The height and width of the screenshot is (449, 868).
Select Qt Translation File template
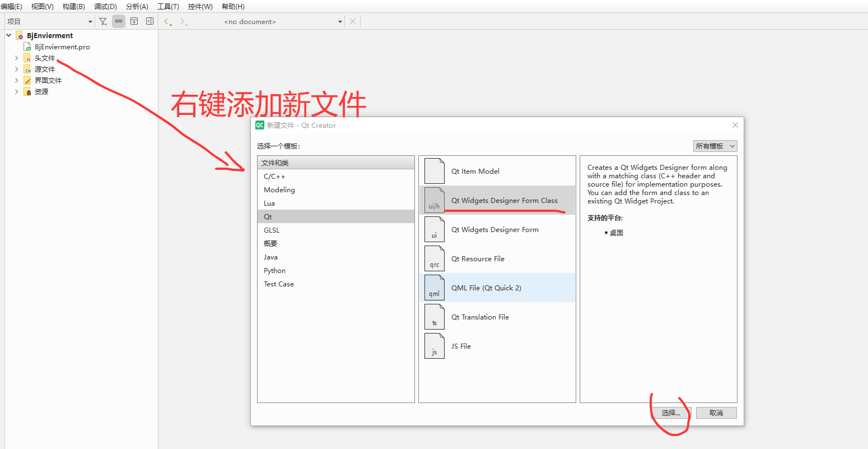coord(497,317)
